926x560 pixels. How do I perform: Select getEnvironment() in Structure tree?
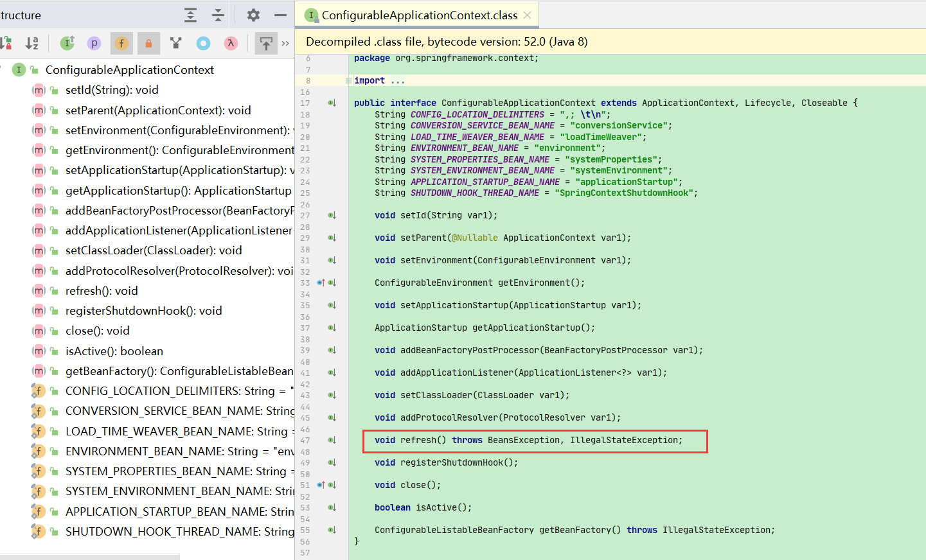coord(179,150)
